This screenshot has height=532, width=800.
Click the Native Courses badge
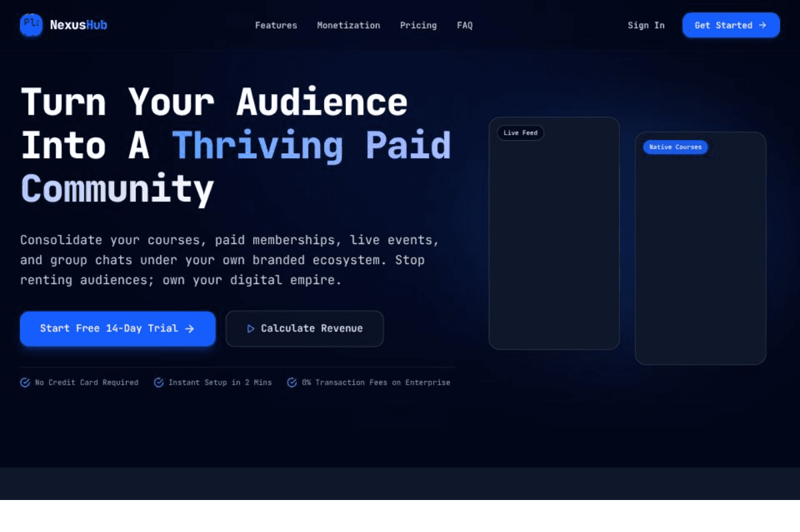click(675, 147)
